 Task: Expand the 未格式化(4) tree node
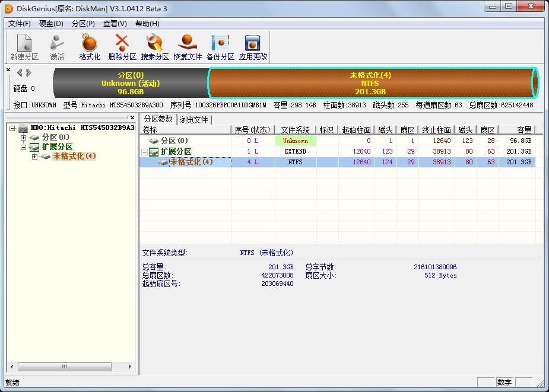pyautogui.click(x=34, y=157)
